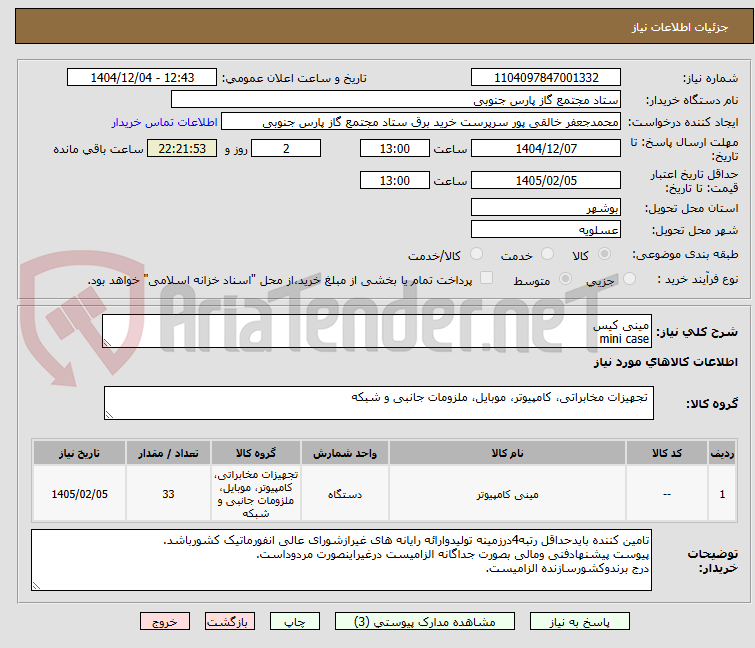Select the متوسط purchase type radio
Image resolution: width=755 pixels, height=648 pixels.
pyautogui.click(x=565, y=279)
